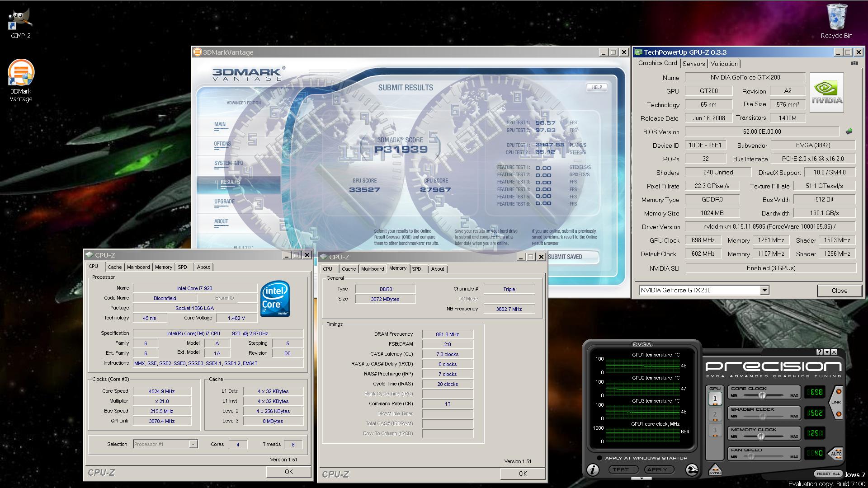868x488 pixels.
Task: Click the NVIDIA SLI Enabled (3 GPUs) field
Action: point(771,268)
